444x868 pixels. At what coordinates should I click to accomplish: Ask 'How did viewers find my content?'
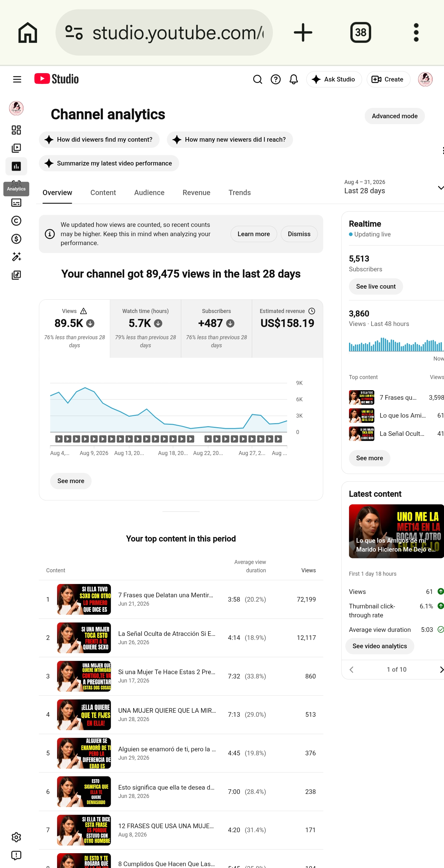tap(99, 140)
